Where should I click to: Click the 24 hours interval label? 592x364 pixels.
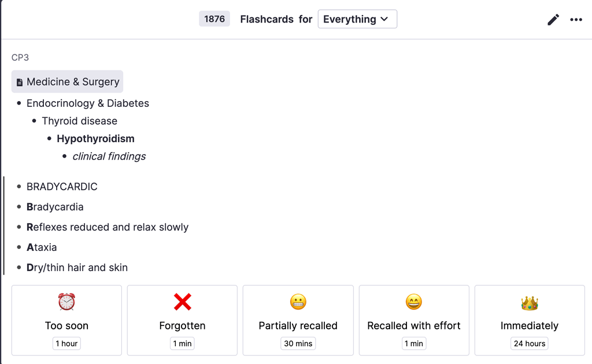tap(530, 344)
